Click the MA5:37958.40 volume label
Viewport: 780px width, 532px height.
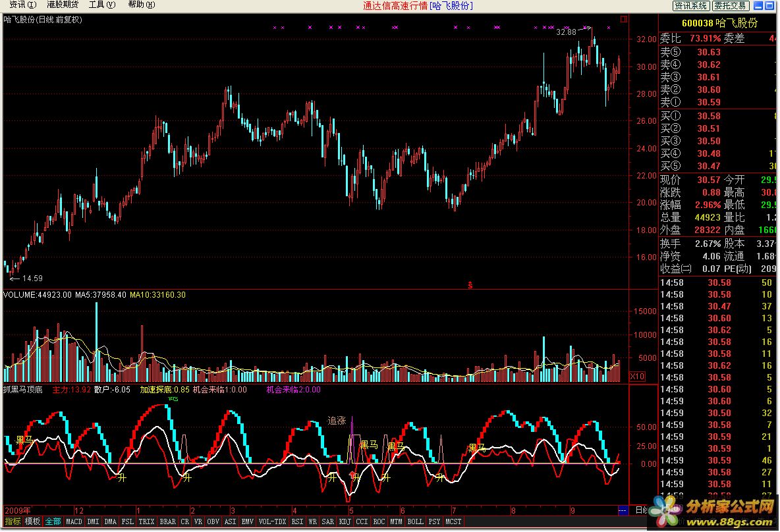[101, 295]
